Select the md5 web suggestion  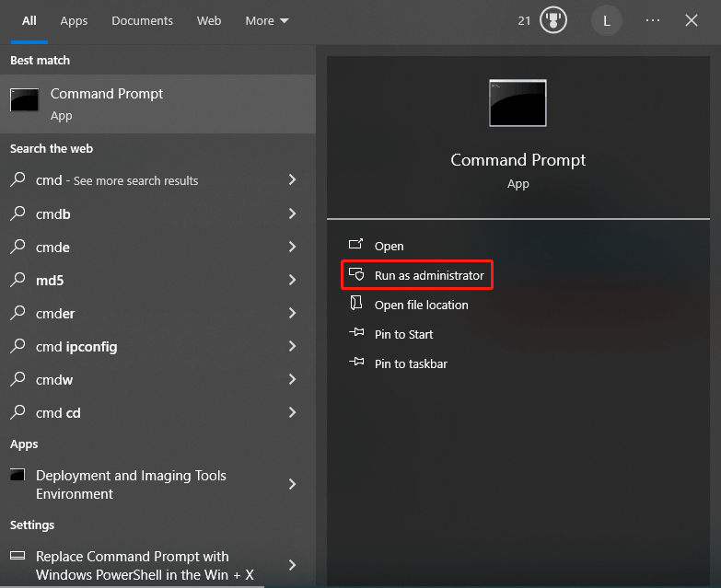tap(157, 280)
